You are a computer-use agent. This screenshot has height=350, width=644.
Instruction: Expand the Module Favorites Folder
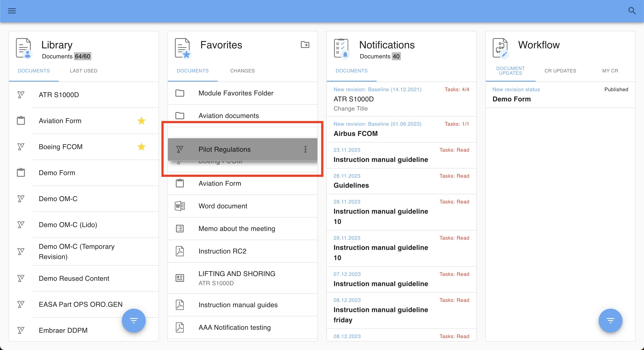coord(236,93)
